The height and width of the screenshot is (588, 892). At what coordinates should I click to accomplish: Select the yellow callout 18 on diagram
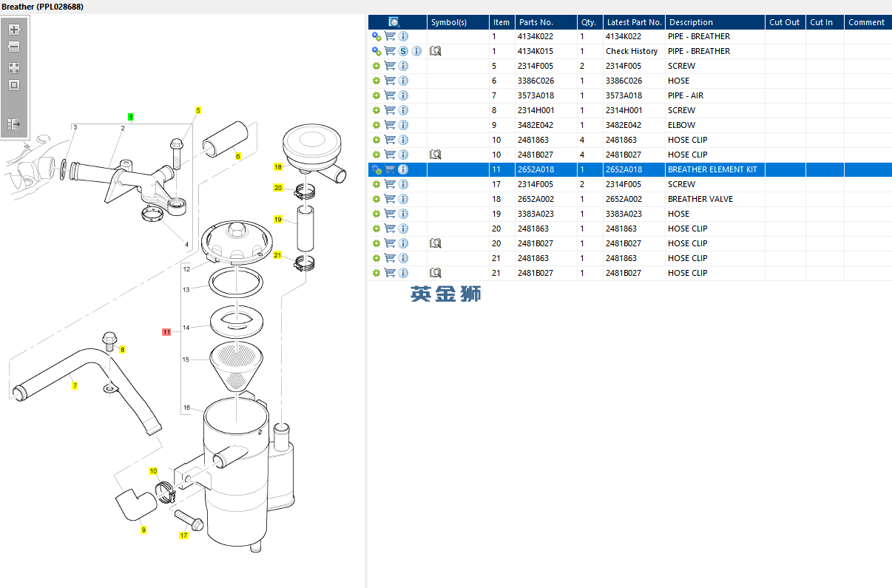point(278,167)
